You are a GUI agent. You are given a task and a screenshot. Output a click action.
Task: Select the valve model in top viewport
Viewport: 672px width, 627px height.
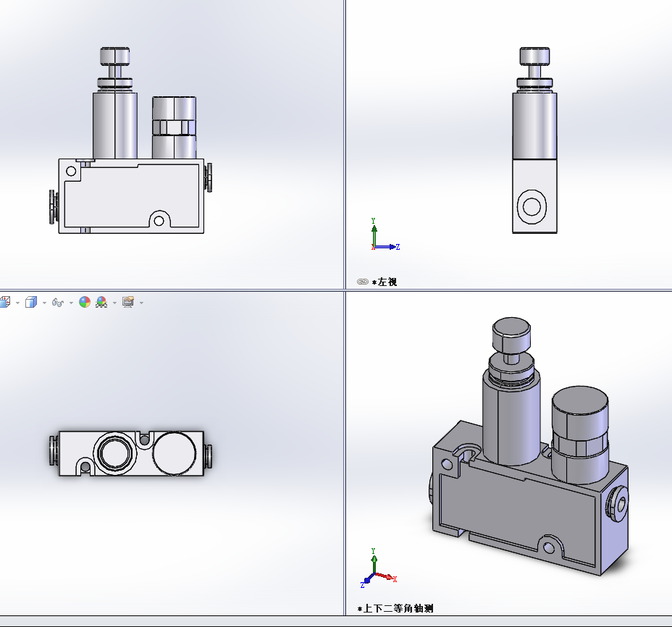[x=131, y=453]
